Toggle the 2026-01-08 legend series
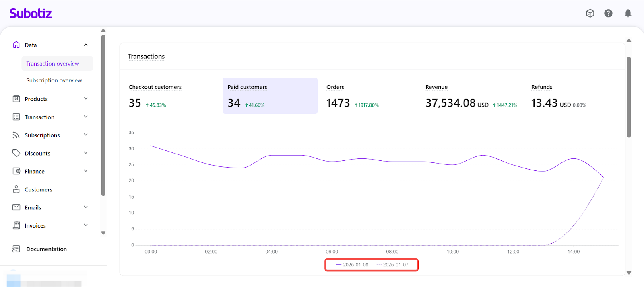Image resolution: width=644 pixels, height=287 pixels. pos(352,265)
